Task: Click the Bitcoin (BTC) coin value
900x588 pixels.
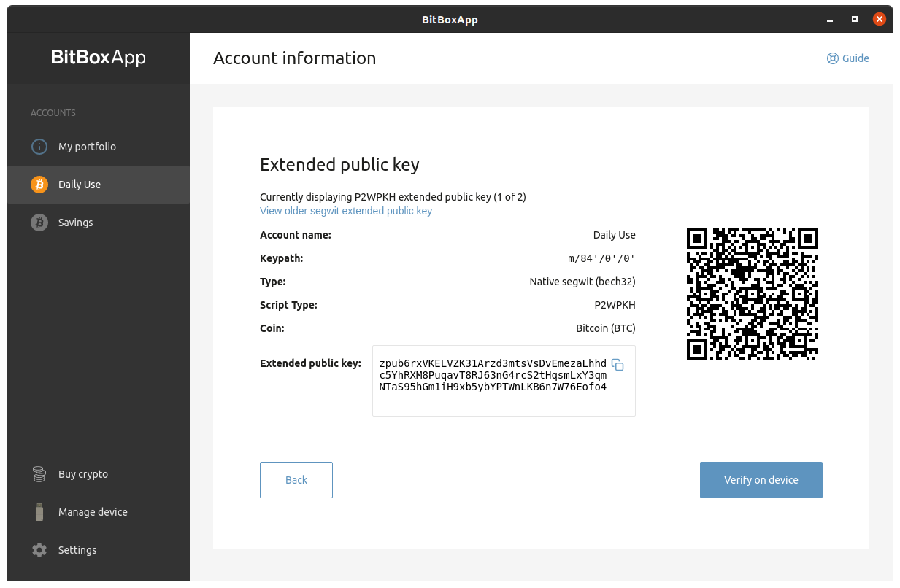Action: pos(606,328)
